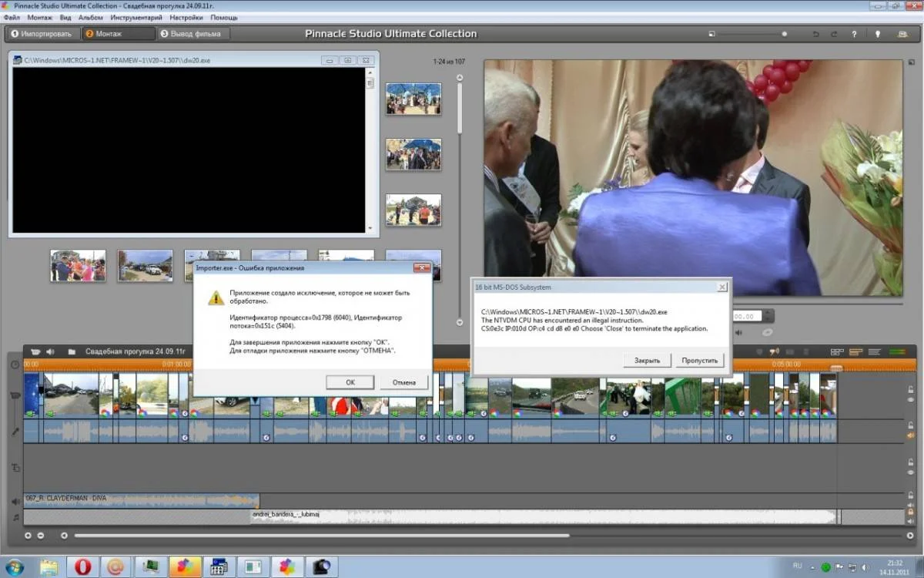This screenshot has width=924, height=578.
Task: Open Opera browser from the taskbar
Action: pyautogui.click(x=82, y=566)
